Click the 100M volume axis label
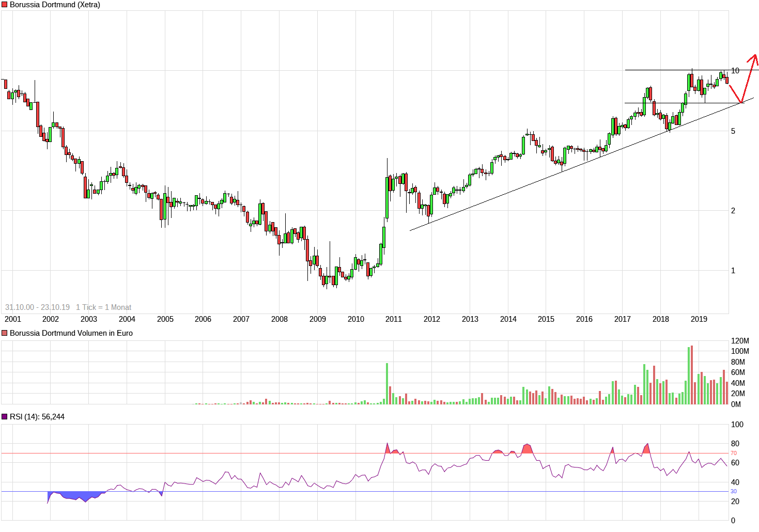This screenshot has height=532, width=759. point(740,351)
